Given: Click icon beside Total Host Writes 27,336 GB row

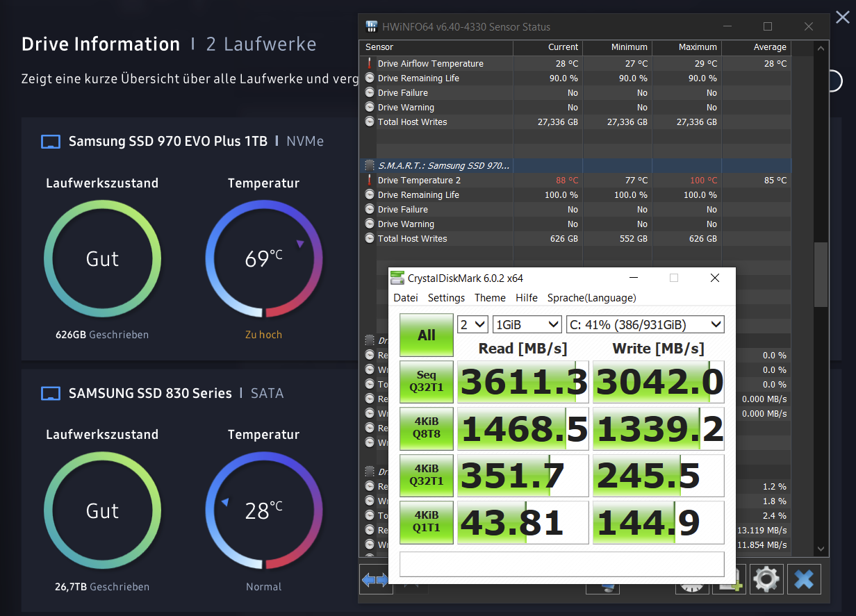Looking at the screenshot, I should [370, 122].
